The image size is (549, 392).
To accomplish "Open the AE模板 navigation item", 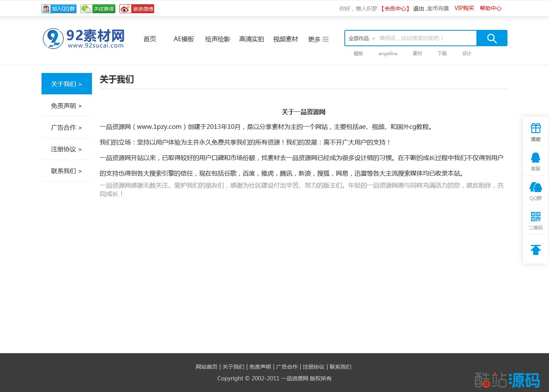I will 184,39.
